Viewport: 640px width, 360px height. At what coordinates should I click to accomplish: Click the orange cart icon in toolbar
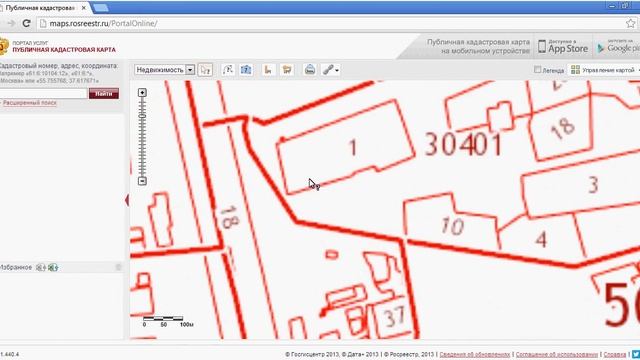pyautogui.click(x=287, y=70)
